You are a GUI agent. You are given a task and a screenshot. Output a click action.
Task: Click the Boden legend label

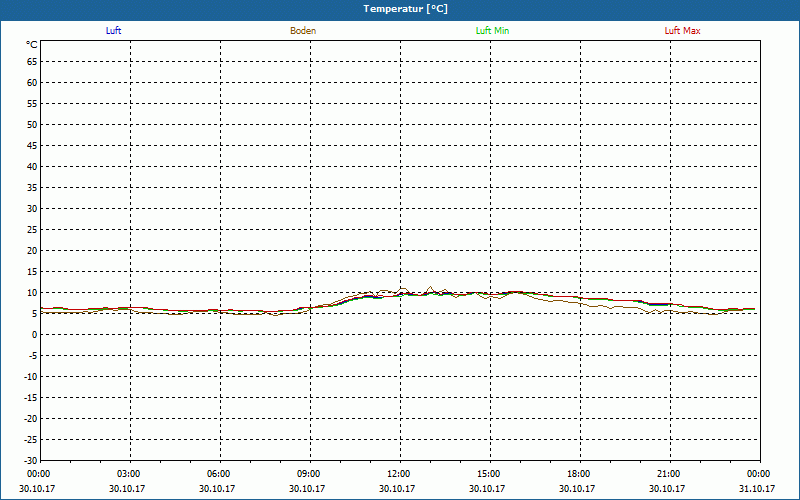(x=303, y=31)
